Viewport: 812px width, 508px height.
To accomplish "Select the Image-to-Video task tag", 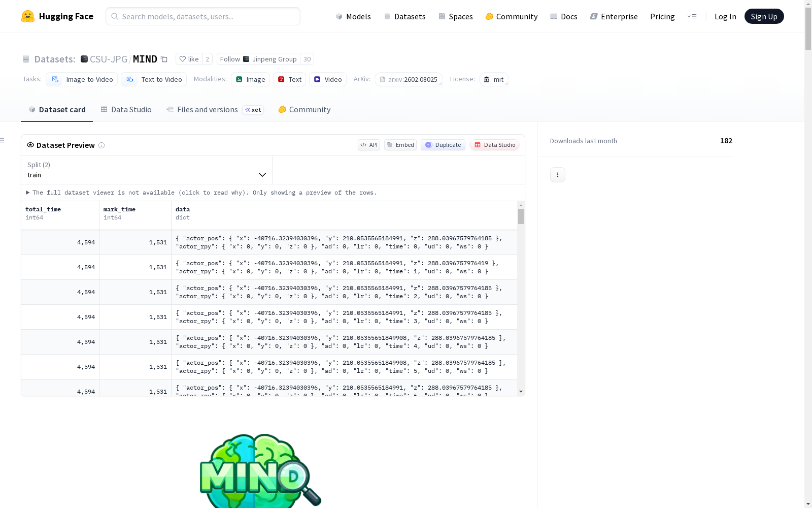I will 82,79.
